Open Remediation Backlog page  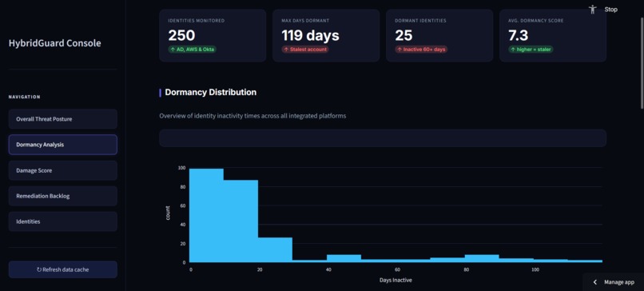[63, 196]
